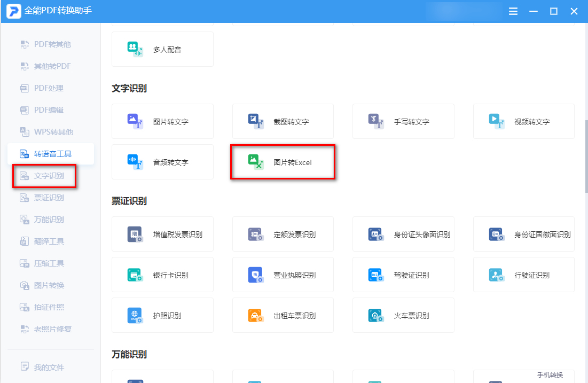Select 图片转换 in the sidebar

(x=51, y=285)
